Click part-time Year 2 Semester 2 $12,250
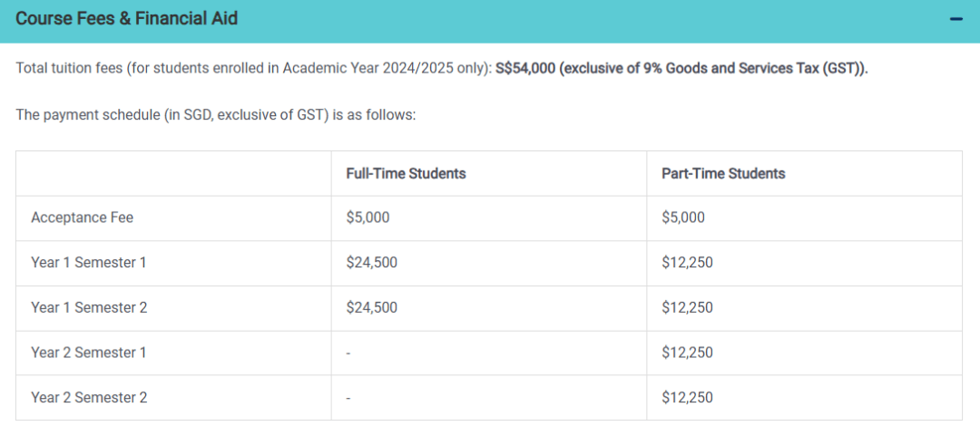The width and height of the screenshot is (980, 426). 687,398
